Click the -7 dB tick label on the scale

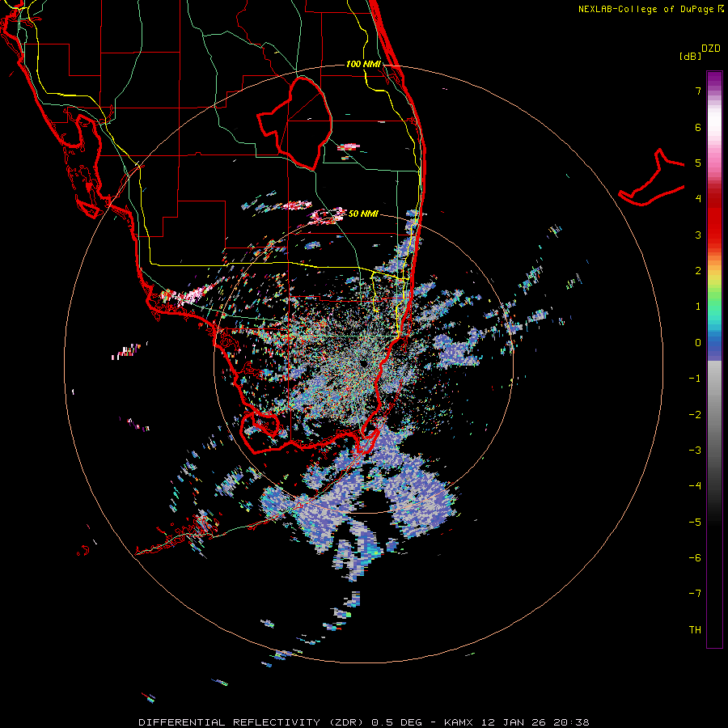pos(695,594)
